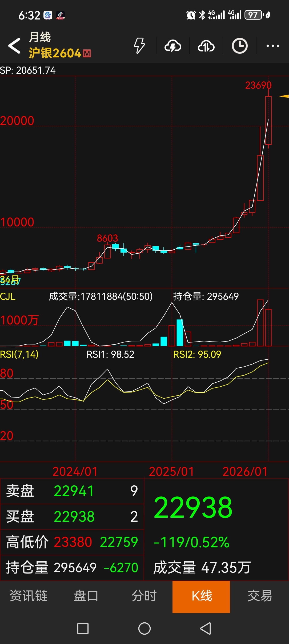
Task: Tap the alarm clock status icon
Action: pyautogui.click(x=191, y=15)
